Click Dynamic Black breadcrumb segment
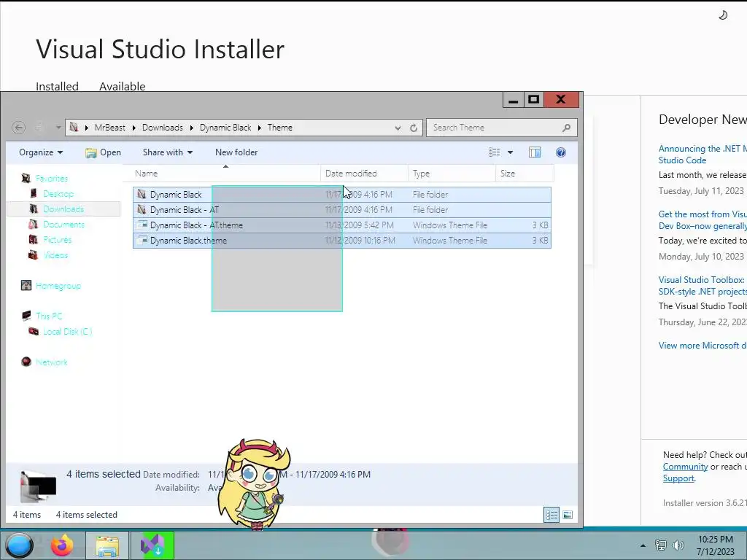The image size is (747, 560). tap(225, 128)
